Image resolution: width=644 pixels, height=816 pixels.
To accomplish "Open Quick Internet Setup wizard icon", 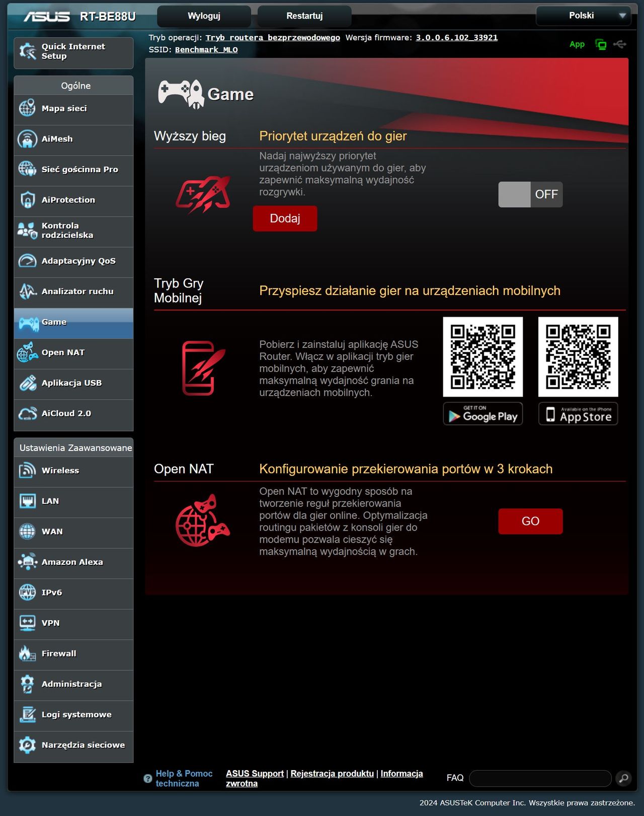I will pyautogui.click(x=27, y=51).
